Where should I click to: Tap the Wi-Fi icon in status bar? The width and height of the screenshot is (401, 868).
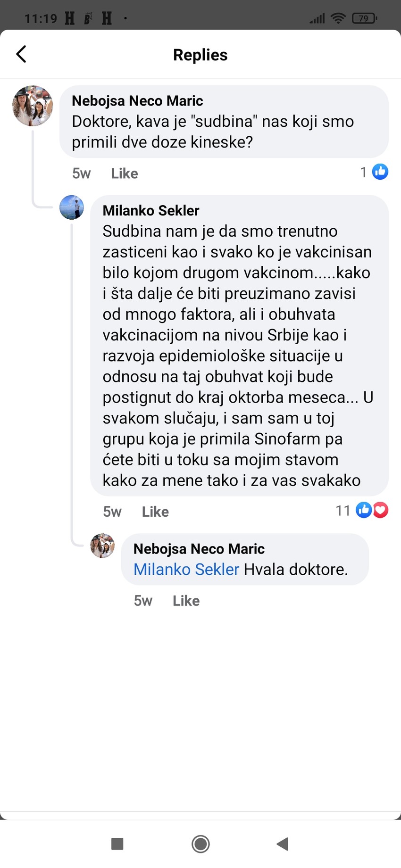[338, 18]
